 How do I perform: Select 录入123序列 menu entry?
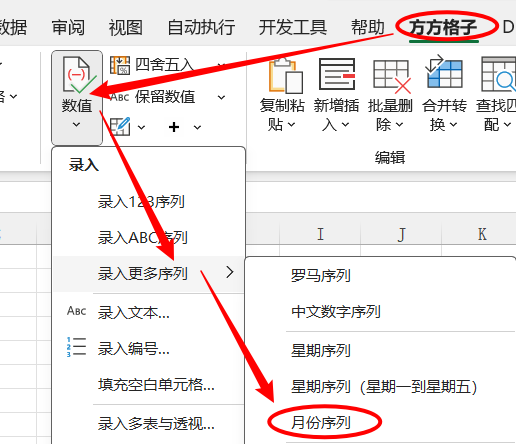click(x=141, y=202)
